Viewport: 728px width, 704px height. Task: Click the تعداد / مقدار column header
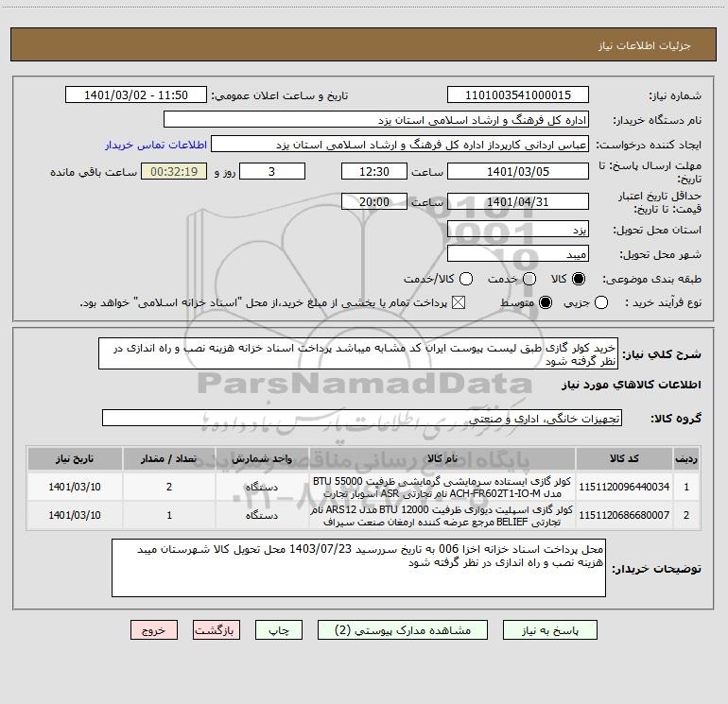tap(169, 458)
